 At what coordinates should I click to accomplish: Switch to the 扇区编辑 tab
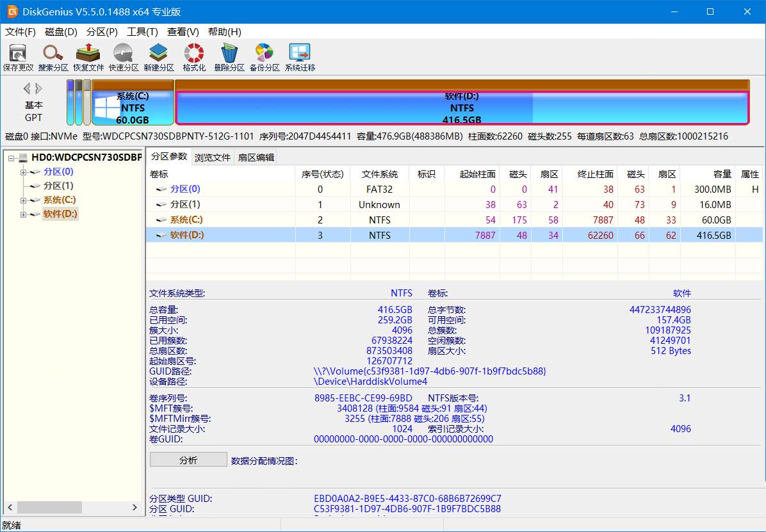pyautogui.click(x=256, y=157)
